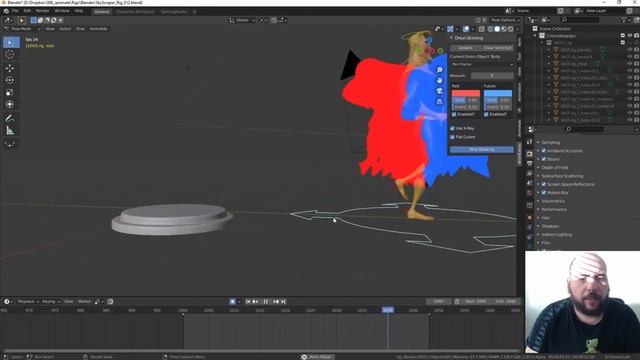Click the Past red color swatch

(x=466, y=93)
